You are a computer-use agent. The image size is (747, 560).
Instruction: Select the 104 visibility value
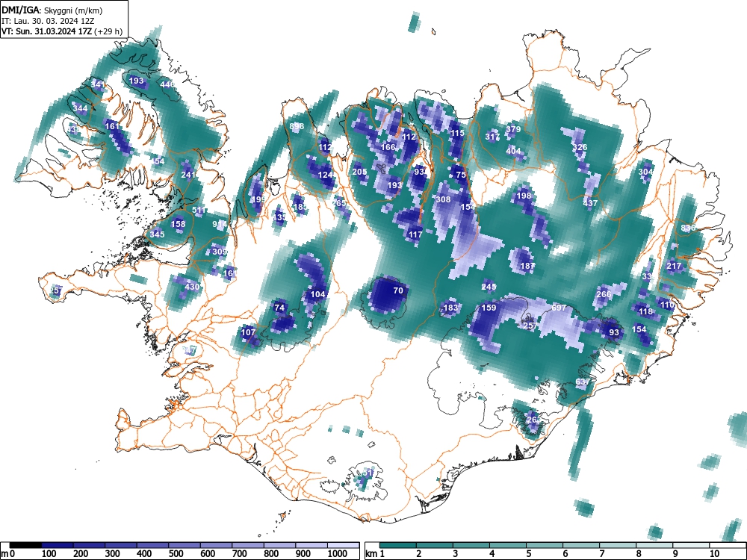317,294
